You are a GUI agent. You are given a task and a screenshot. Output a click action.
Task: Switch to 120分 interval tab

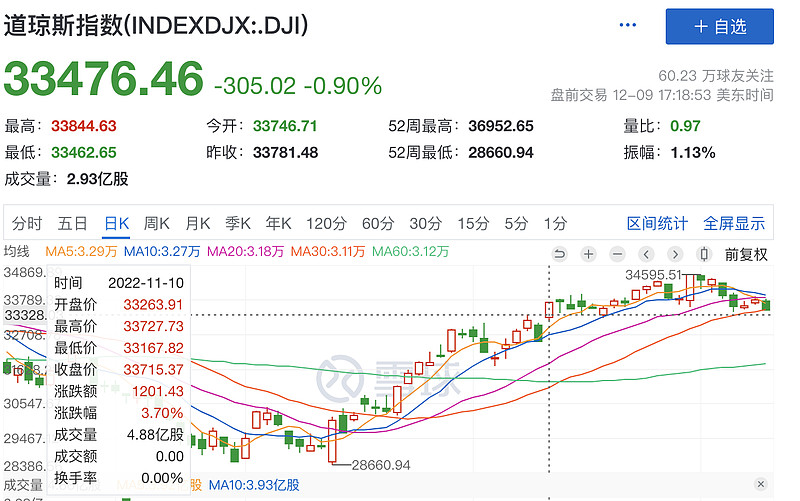[326, 223]
